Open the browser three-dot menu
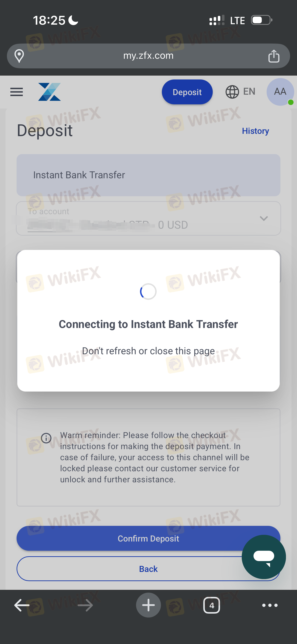Viewport: 297px width, 644px height. tap(270, 605)
